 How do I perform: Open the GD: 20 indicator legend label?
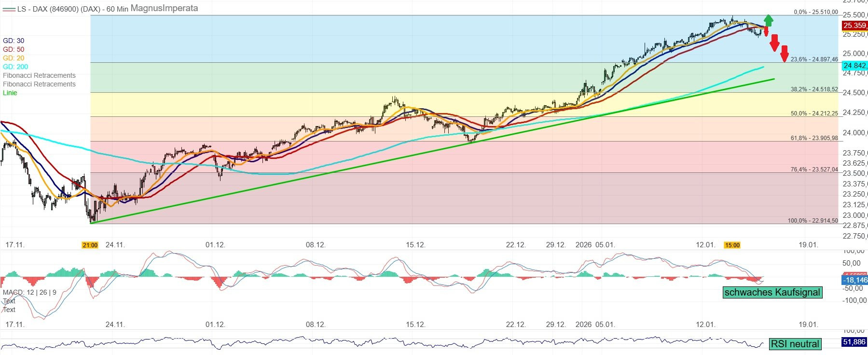14,58
